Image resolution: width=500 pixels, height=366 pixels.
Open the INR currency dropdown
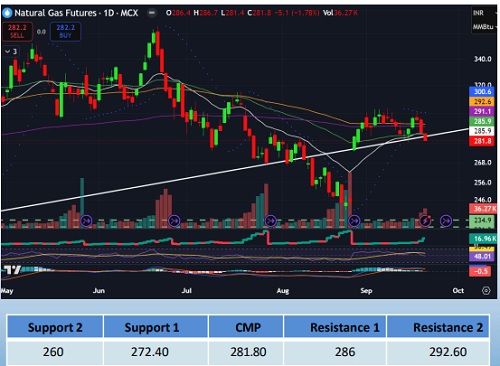pos(484,13)
